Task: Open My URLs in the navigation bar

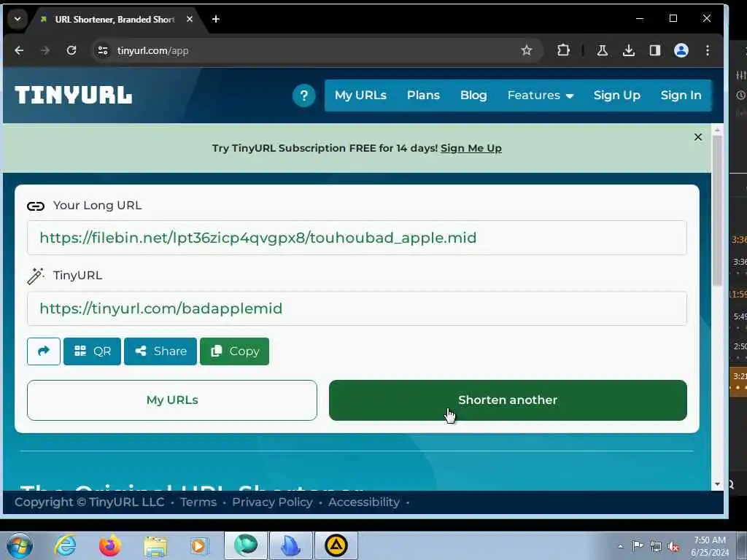Action: tap(360, 96)
